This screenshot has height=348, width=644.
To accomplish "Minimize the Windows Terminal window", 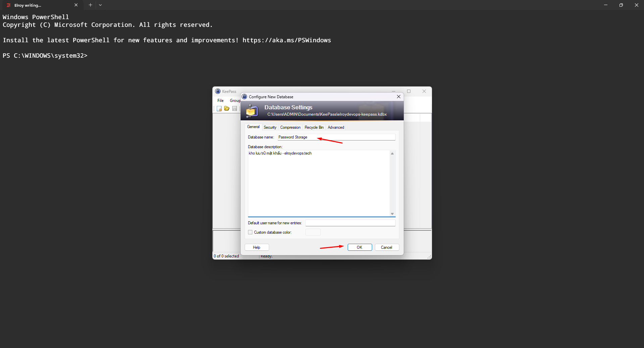I will (606, 5).
